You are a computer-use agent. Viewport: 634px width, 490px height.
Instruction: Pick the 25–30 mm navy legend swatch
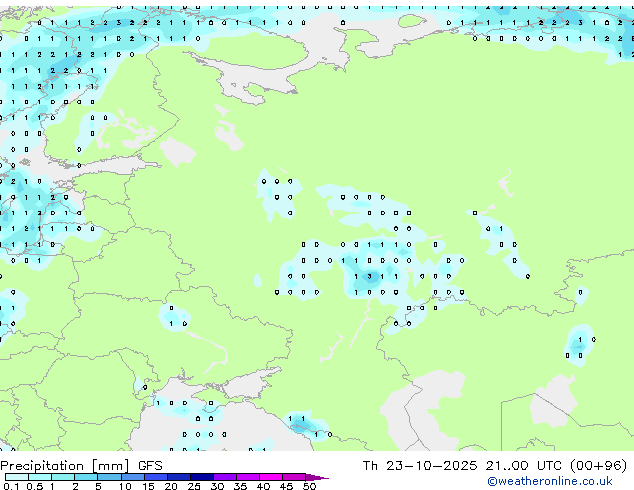tap(201, 477)
